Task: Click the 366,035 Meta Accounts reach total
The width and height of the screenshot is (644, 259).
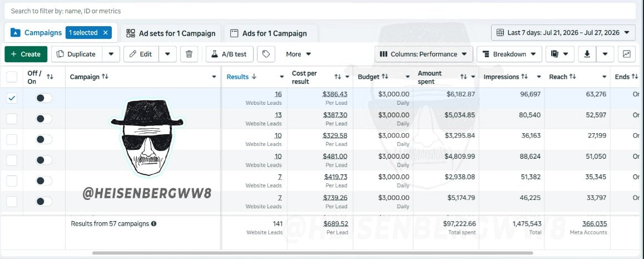Action: (595, 224)
